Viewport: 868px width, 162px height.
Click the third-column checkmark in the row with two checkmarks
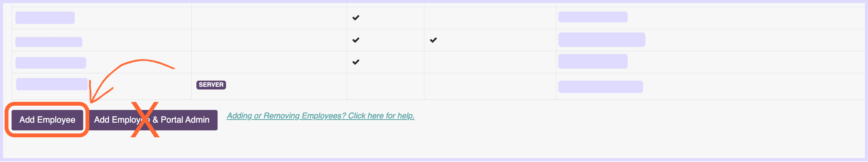click(x=356, y=40)
